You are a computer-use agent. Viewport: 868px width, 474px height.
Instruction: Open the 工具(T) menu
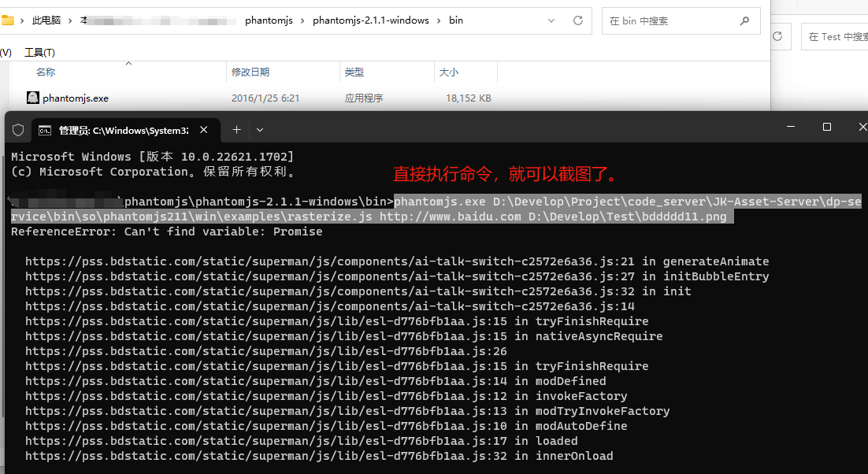pos(40,53)
